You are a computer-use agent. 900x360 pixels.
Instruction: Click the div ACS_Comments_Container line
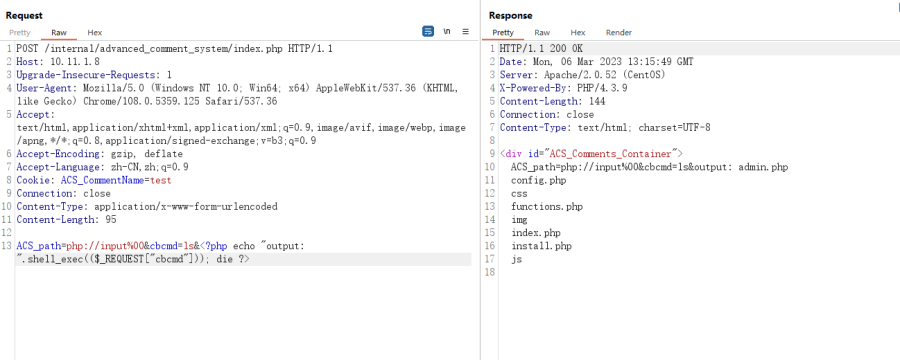[591, 154]
